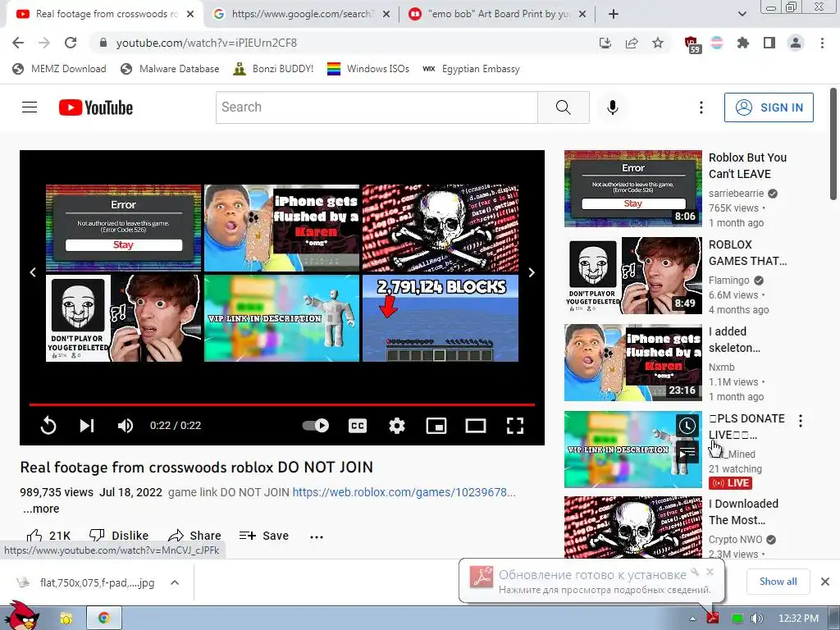This screenshot has width=840, height=630.
Task: Add PLS DONATE LIVE to Watch later
Action: point(687,426)
